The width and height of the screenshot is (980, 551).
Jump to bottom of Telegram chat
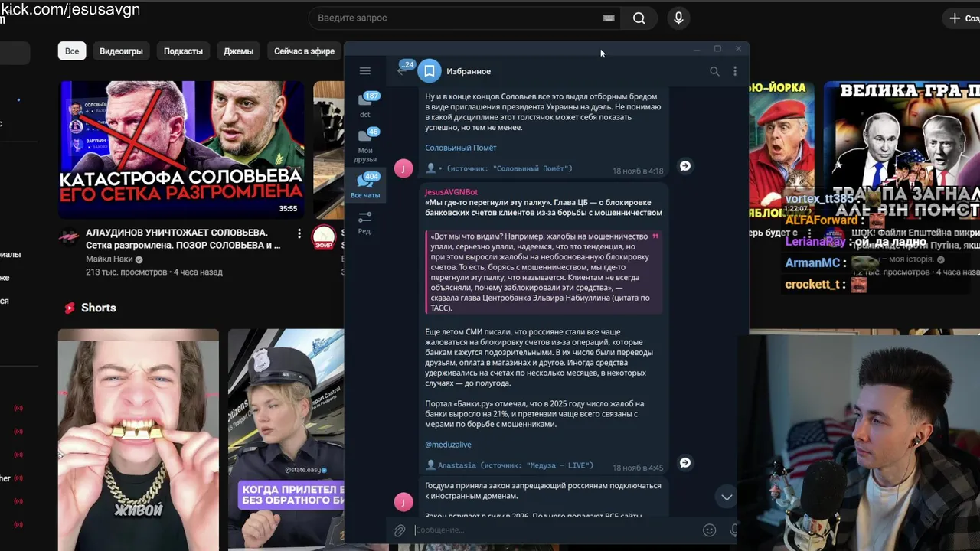pyautogui.click(x=727, y=497)
